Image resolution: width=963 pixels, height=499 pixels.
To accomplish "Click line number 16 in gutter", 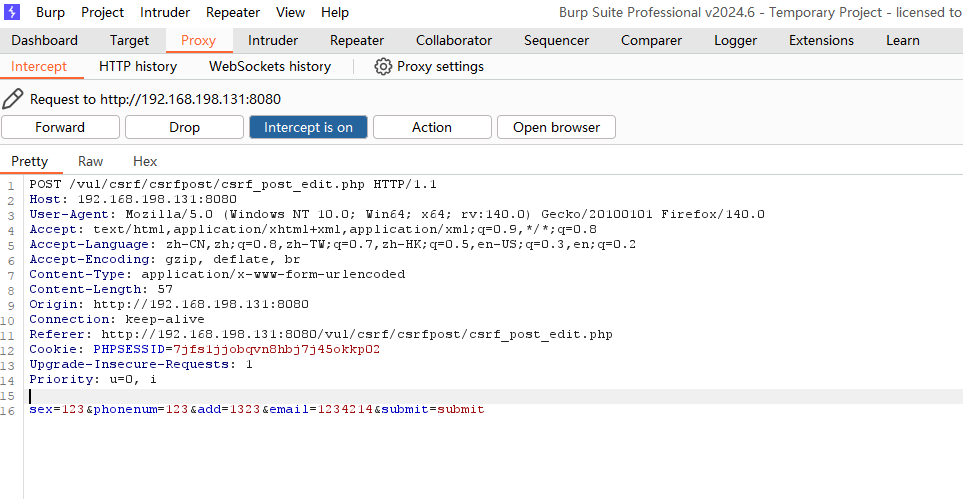I will 7,411.
